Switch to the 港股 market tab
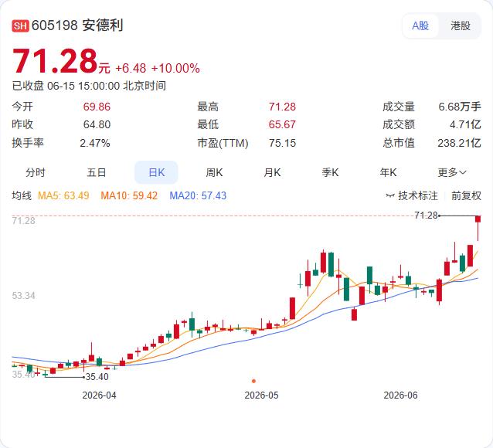 pyautogui.click(x=461, y=25)
